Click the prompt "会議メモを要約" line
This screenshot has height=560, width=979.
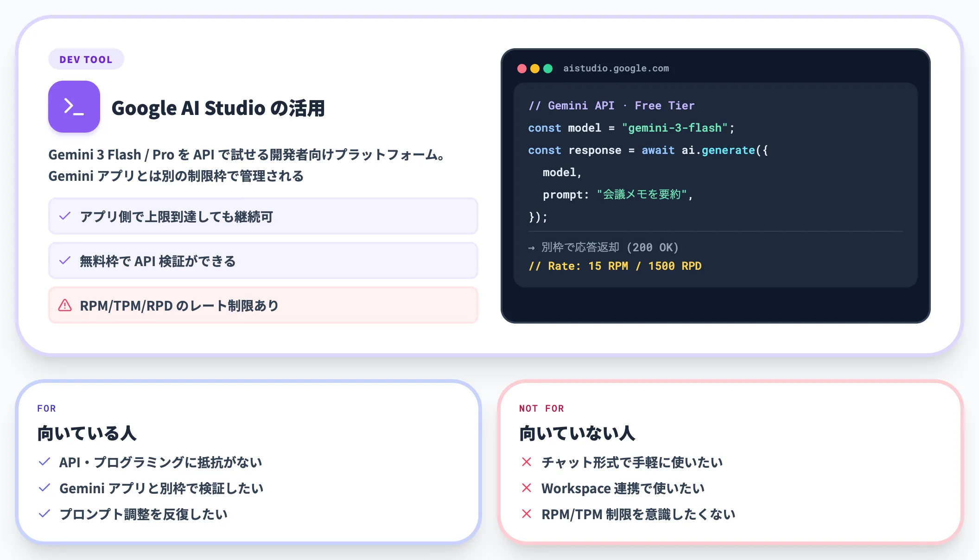pos(617,195)
